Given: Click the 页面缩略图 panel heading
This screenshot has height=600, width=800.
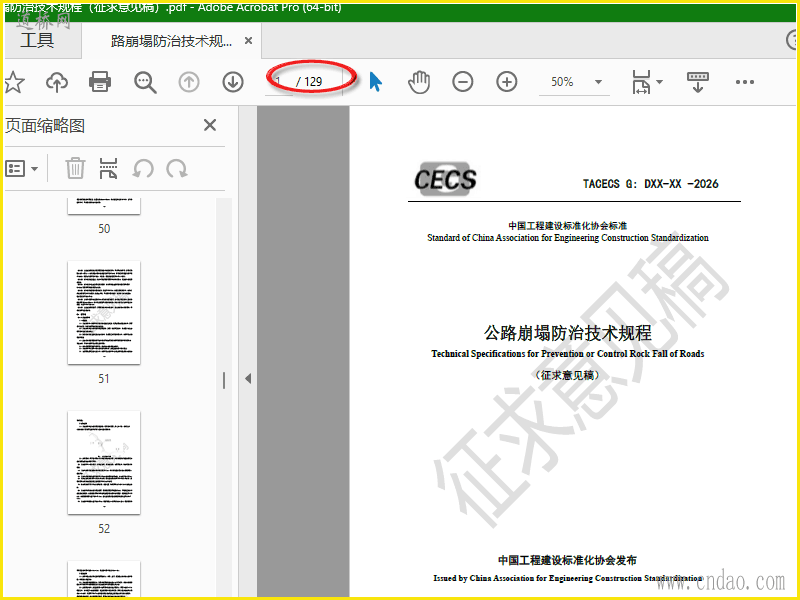Looking at the screenshot, I should (45, 126).
